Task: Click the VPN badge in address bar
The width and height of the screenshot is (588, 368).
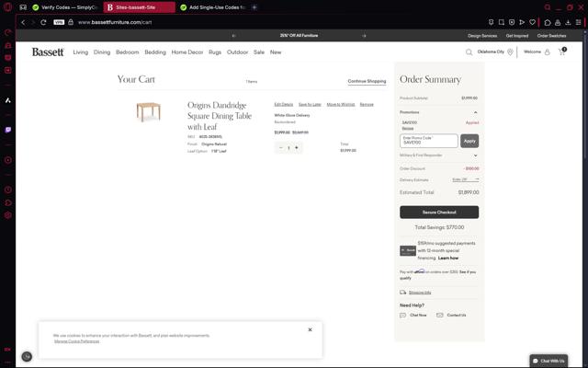Action: (x=59, y=22)
